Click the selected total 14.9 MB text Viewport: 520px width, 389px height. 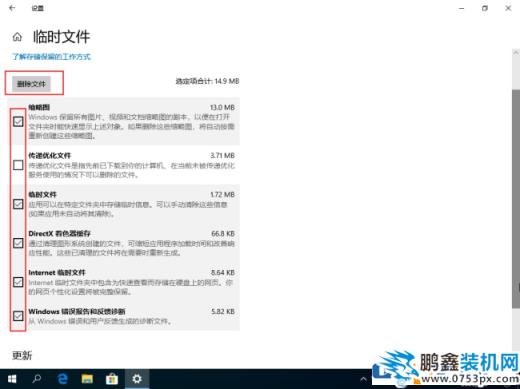[207, 81]
